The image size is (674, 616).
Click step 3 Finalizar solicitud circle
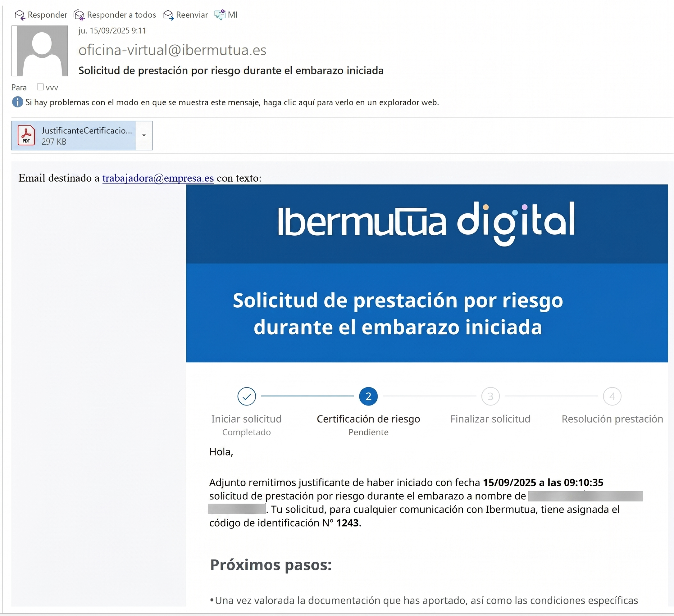[x=490, y=396]
